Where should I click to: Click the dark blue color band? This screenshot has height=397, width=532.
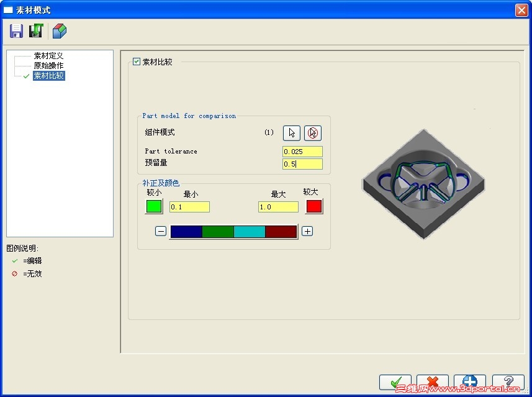tap(186, 232)
